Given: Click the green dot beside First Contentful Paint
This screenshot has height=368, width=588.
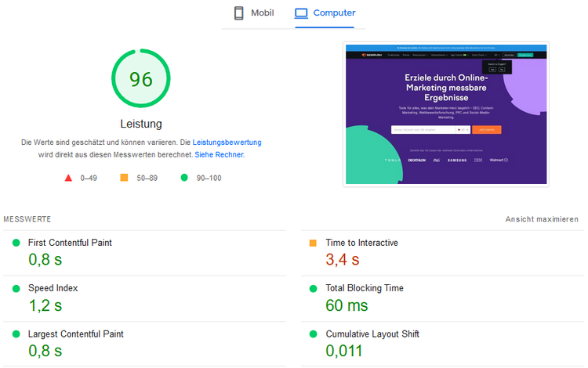Looking at the screenshot, I should pyautogui.click(x=16, y=243).
